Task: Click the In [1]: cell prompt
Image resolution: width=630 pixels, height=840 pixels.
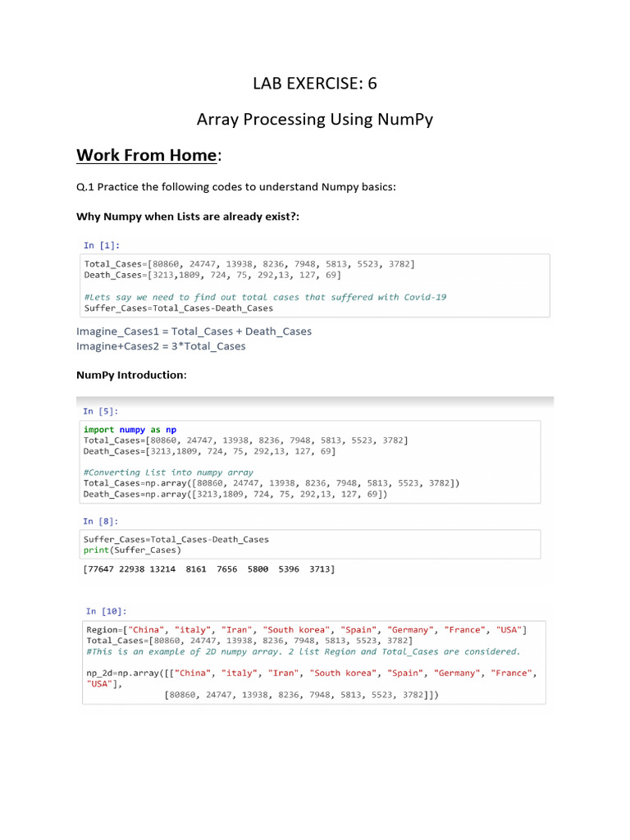Action: [102, 244]
